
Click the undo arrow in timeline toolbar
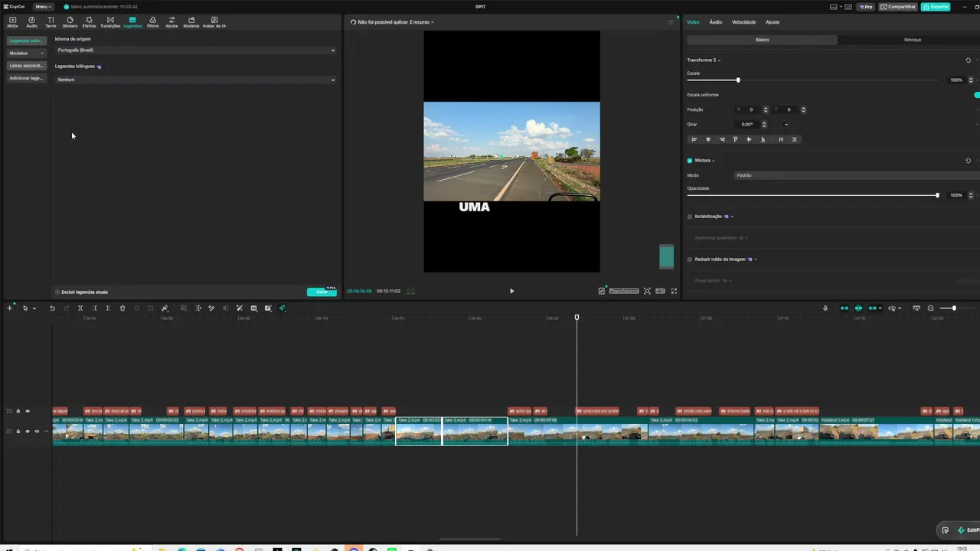tap(52, 308)
